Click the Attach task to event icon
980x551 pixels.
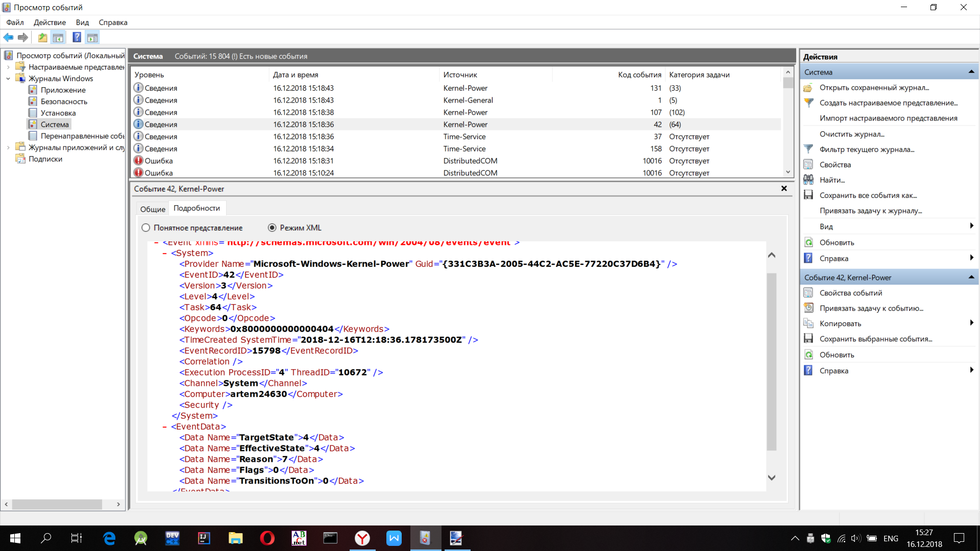(x=808, y=308)
